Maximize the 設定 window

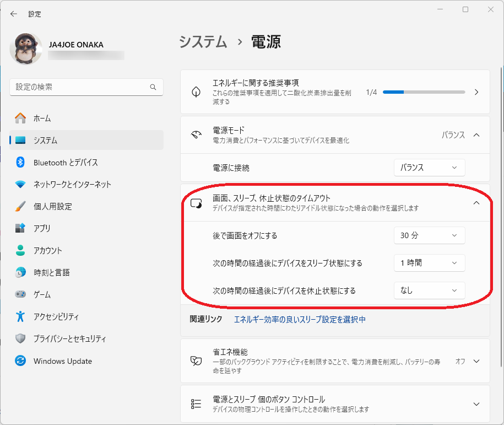(465, 9)
